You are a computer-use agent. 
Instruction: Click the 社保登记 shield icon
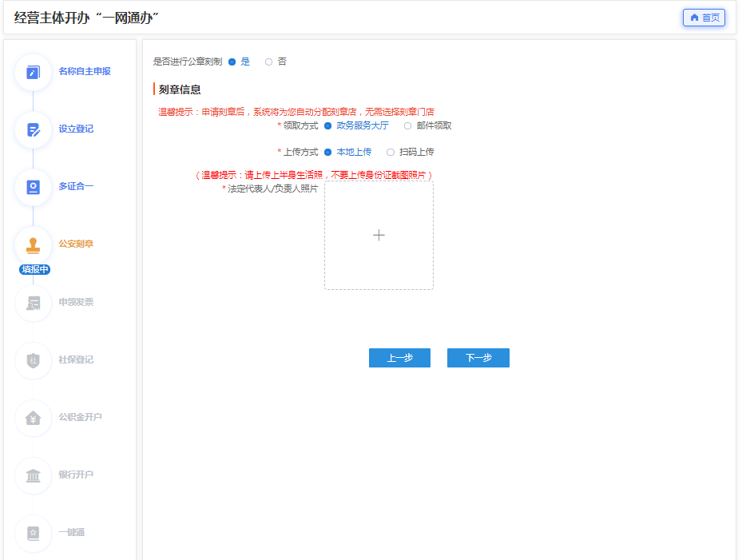(33, 360)
